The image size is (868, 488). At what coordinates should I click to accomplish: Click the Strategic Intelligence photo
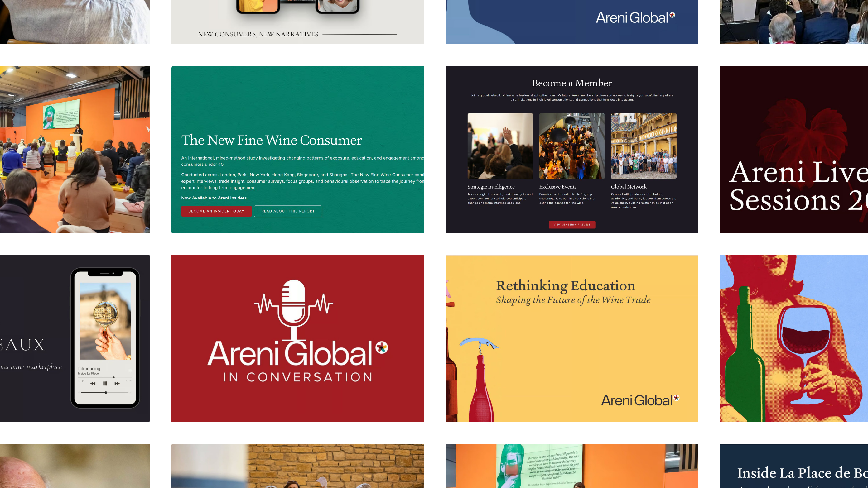pyautogui.click(x=500, y=146)
